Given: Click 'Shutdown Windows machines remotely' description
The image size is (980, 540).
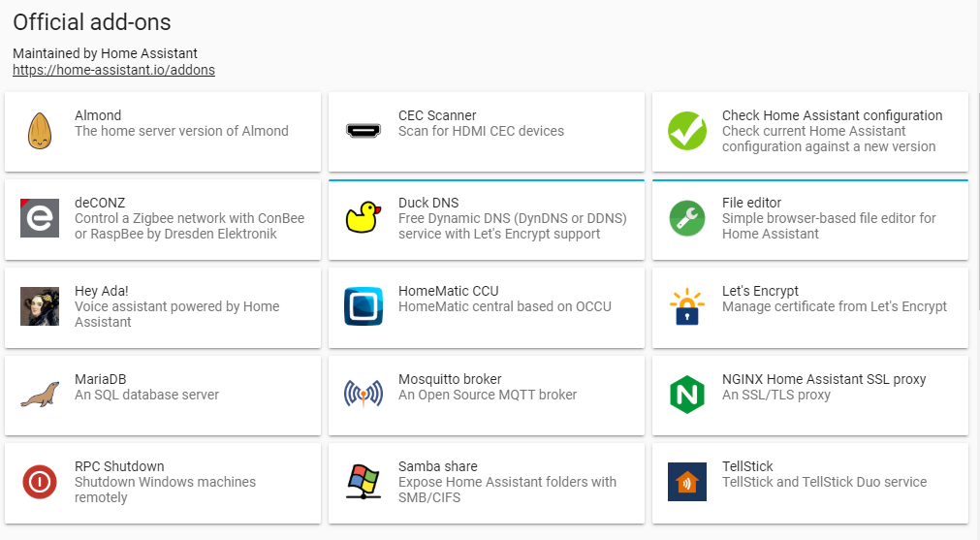Looking at the screenshot, I should coord(165,490).
